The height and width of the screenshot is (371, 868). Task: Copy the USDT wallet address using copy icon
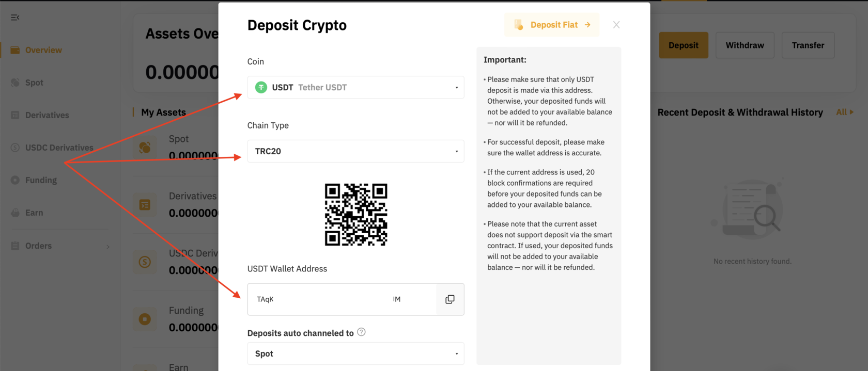[450, 299]
